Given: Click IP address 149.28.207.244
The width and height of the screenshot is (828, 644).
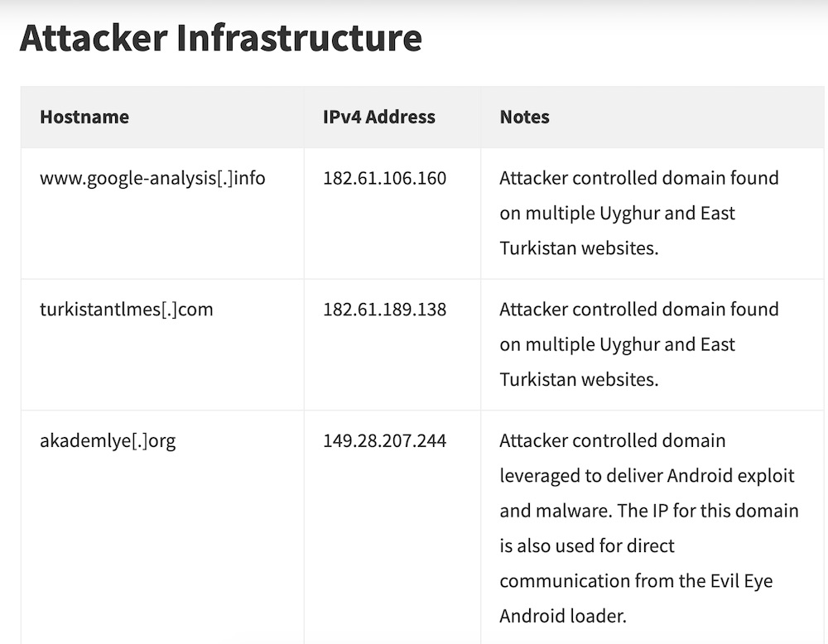Looking at the screenshot, I should (384, 440).
